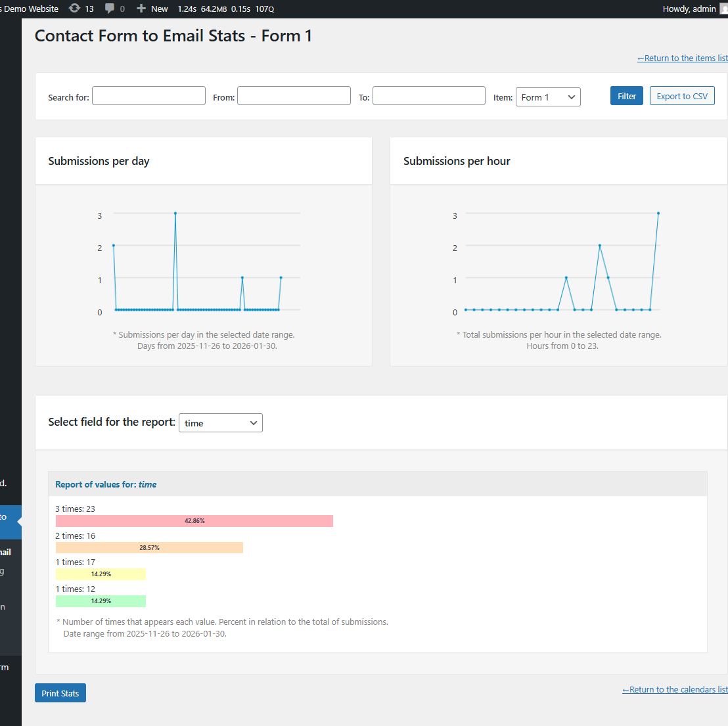Follow the Return to the calendars list link
Image resolution: width=728 pixels, height=726 pixels.
click(675, 689)
